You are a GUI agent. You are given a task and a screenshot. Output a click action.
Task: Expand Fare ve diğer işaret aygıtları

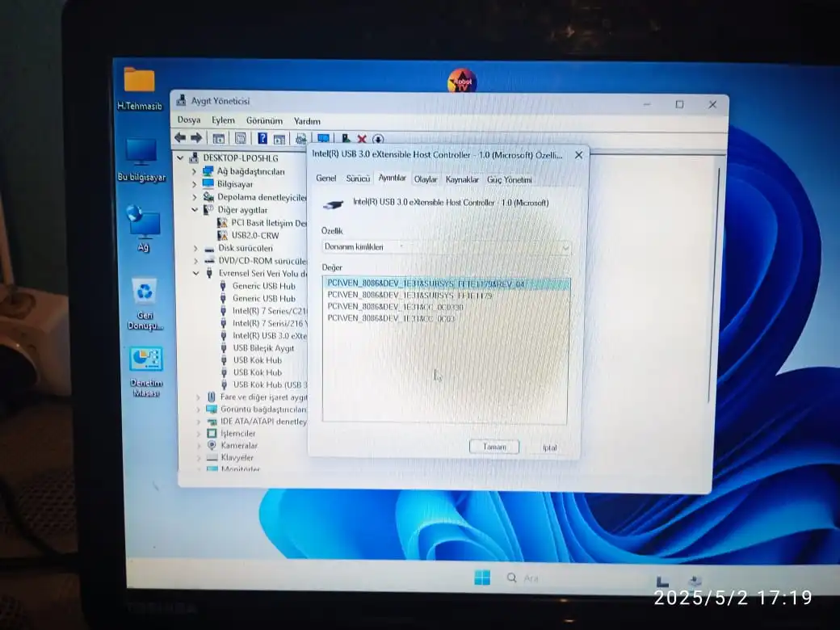[198, 397]
